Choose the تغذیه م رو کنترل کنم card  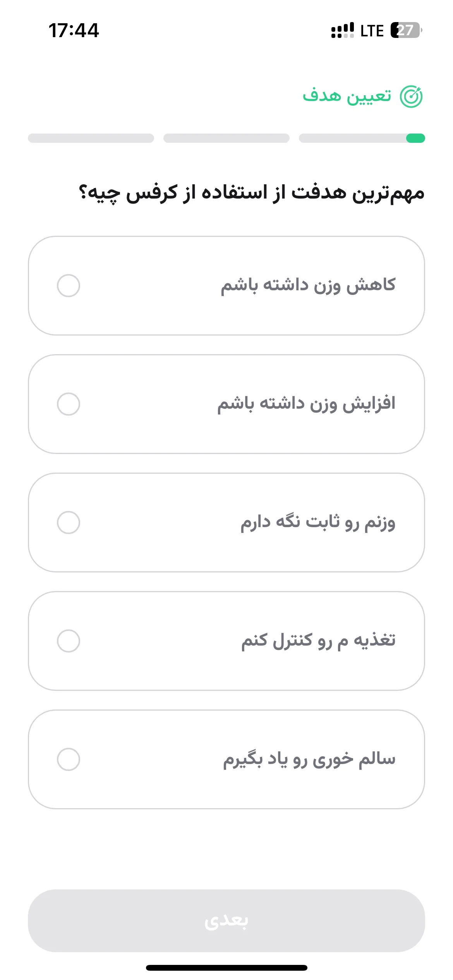[226, 641]
